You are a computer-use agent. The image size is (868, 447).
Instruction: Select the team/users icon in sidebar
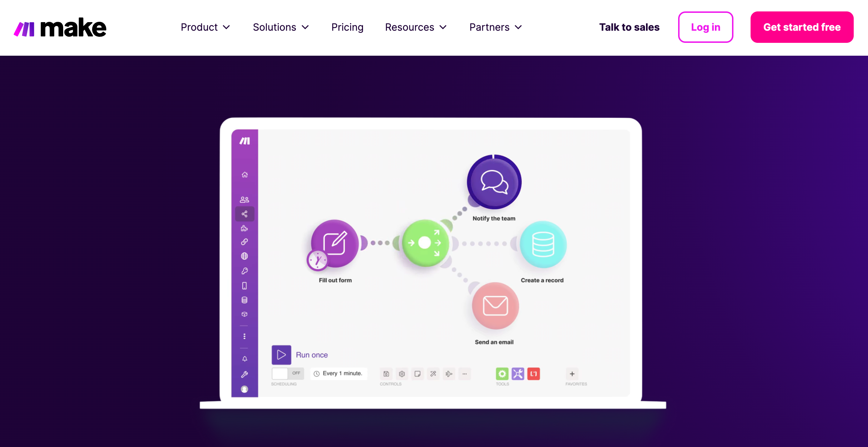tap(244, 200)
